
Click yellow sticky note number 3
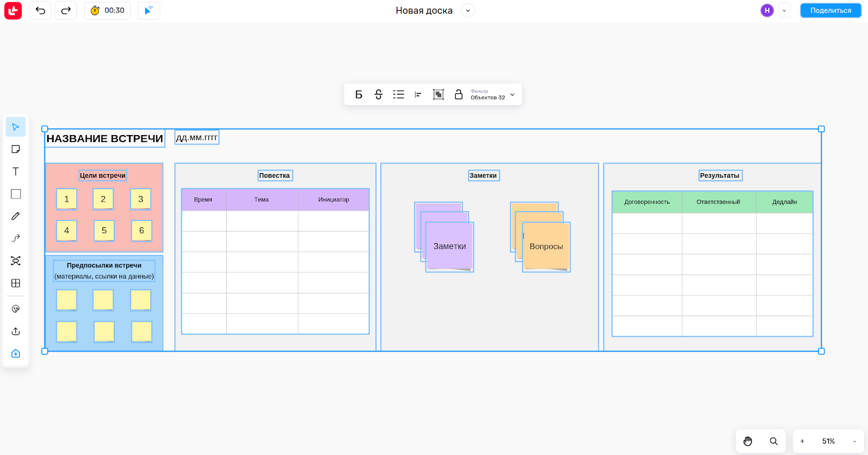click(x=141, y=199)
